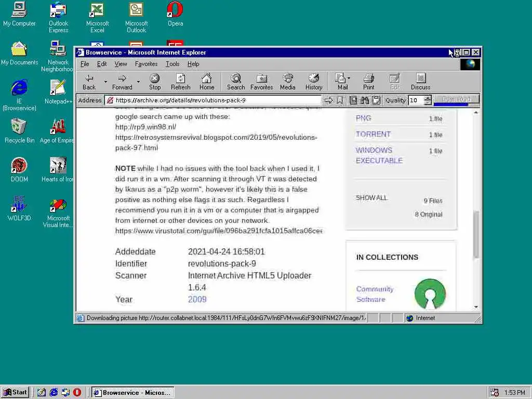
Task: Go to the Home page button
Action: pyautogui.click(x=207, y=82)
